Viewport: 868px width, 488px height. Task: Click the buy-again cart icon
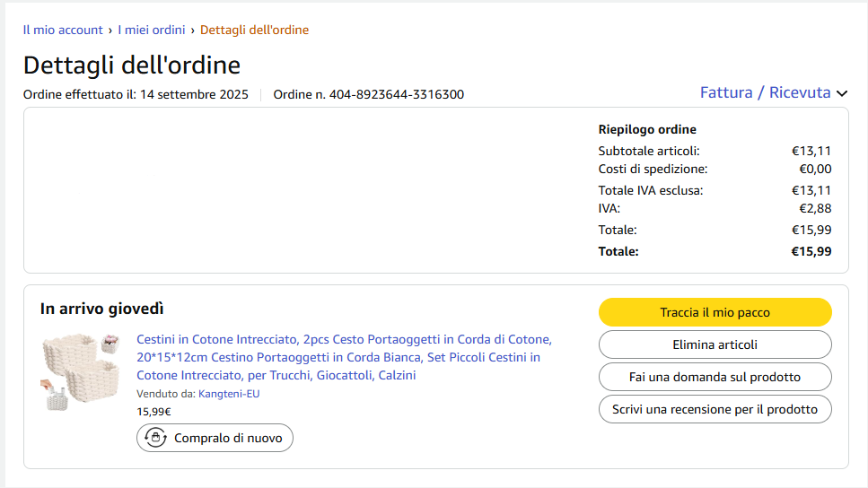[x=156, y=438]
